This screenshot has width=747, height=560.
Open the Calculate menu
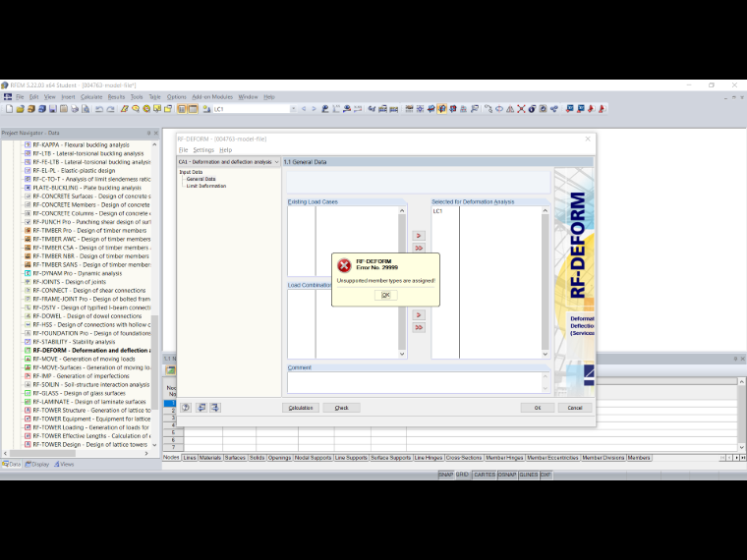point(91,96)
